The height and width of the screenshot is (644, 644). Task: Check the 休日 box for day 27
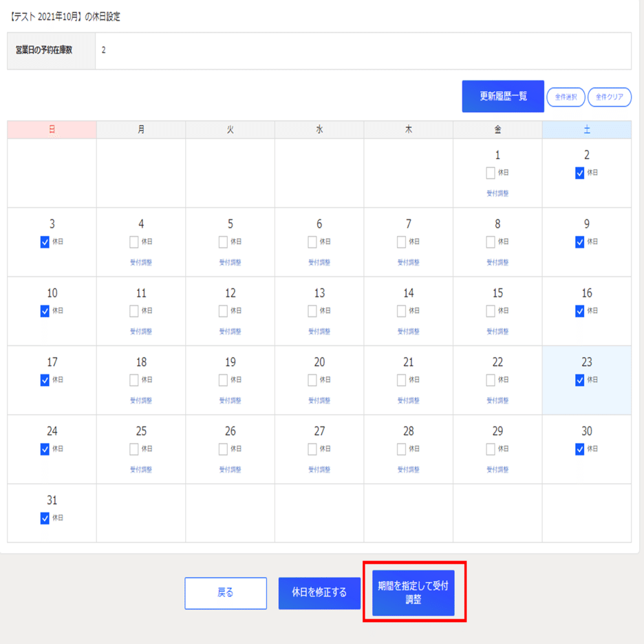pyautogui.click(x=312, y=449)
